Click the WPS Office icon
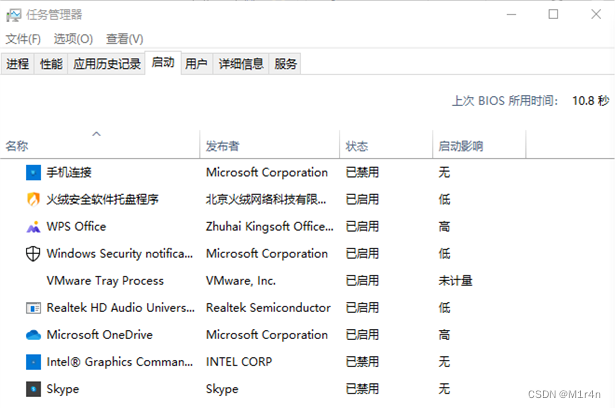The height and width of the screenshot is (408, 616). click(x=33, y=227)
